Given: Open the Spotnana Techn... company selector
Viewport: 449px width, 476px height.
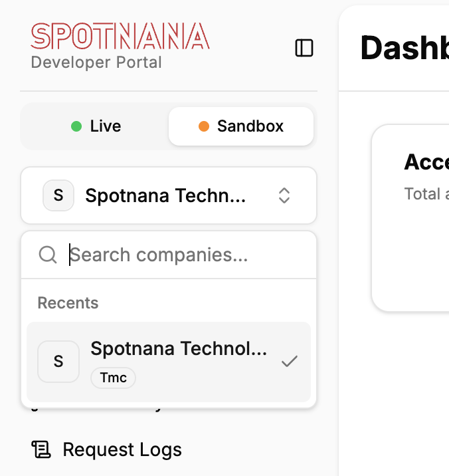Looking at the screenshot, I should point(169,195).
